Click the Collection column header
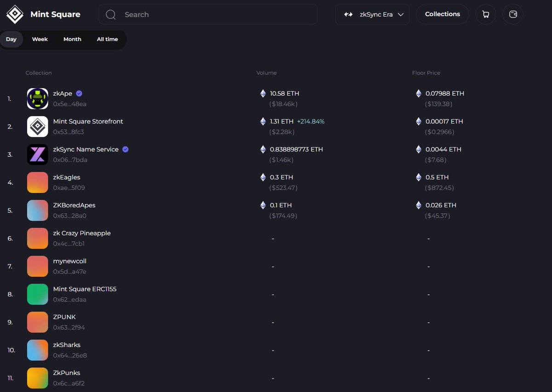 39,73
